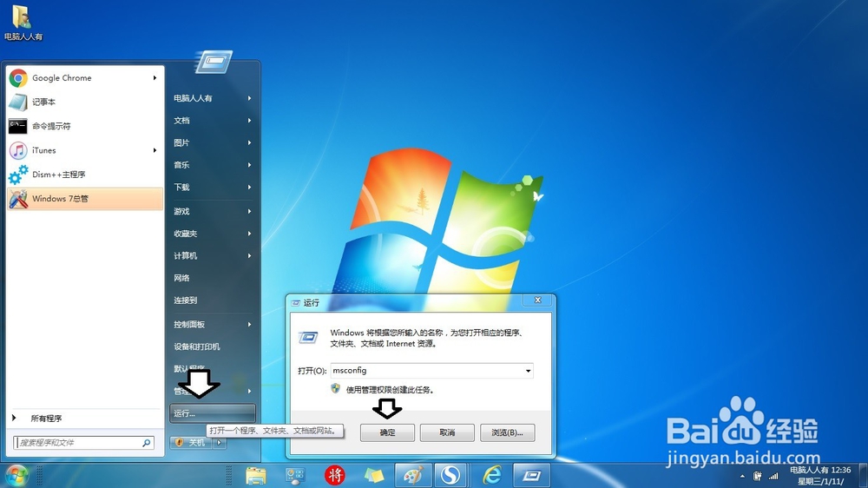Open sticky notes icon on taskbar
The height and width of the screenshot is (488, 868).
(x=374, y=475)
